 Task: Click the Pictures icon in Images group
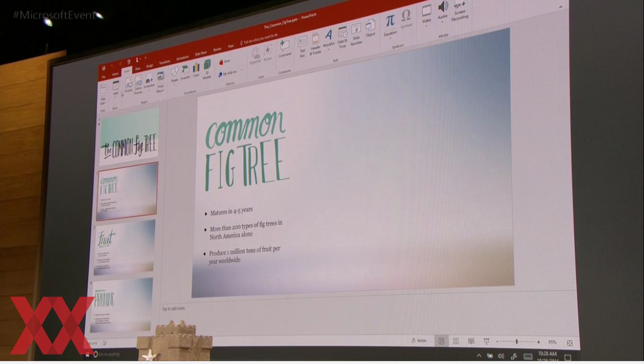[128, 85]
